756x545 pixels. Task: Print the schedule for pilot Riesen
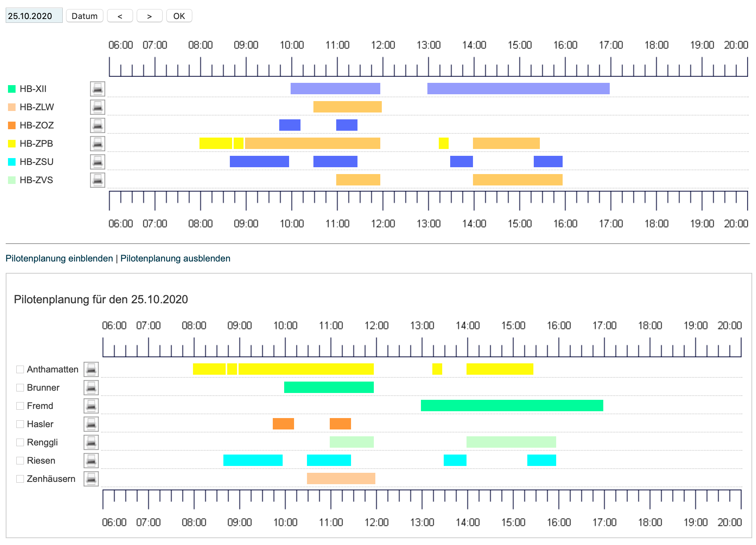(x=91, y=460)
